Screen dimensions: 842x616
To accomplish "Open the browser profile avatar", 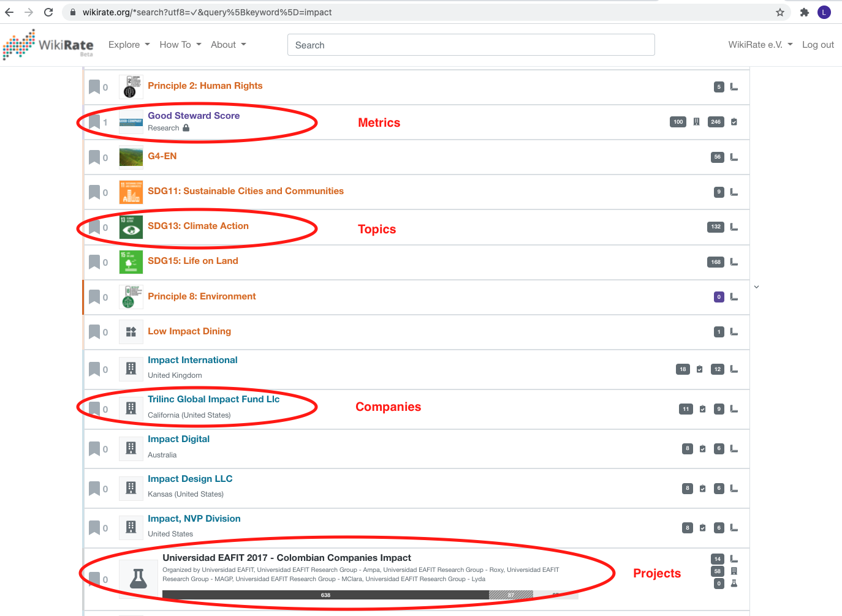I will [824, 12].
